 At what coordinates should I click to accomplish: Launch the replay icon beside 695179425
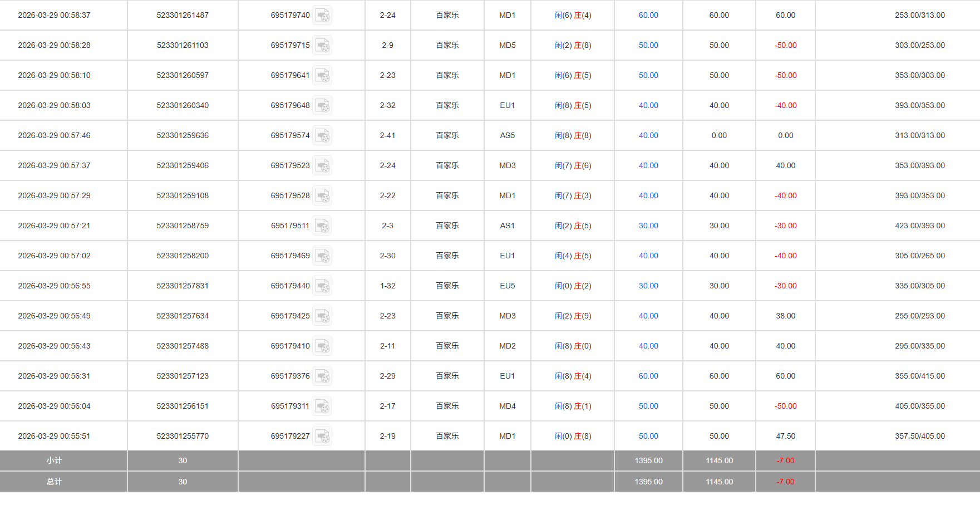[x=322, y=316]
